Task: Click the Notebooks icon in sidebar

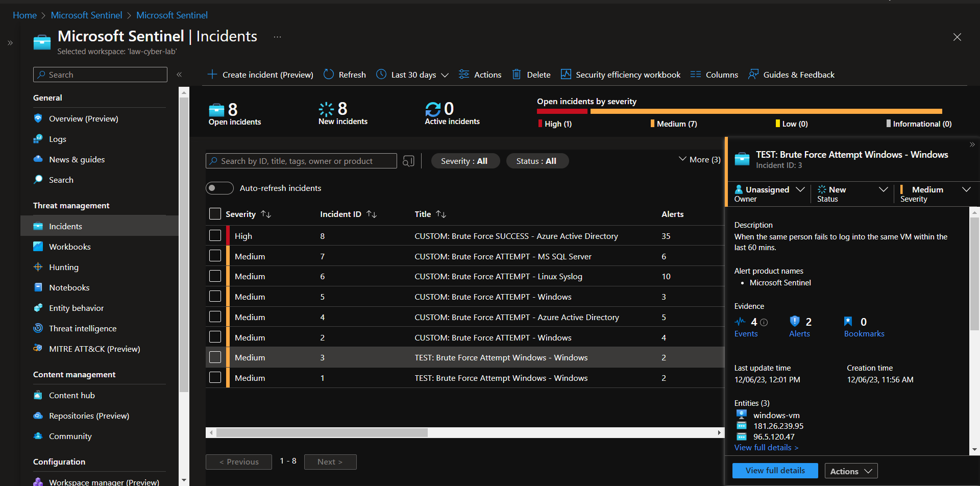Action: click(x=38, y=287)
